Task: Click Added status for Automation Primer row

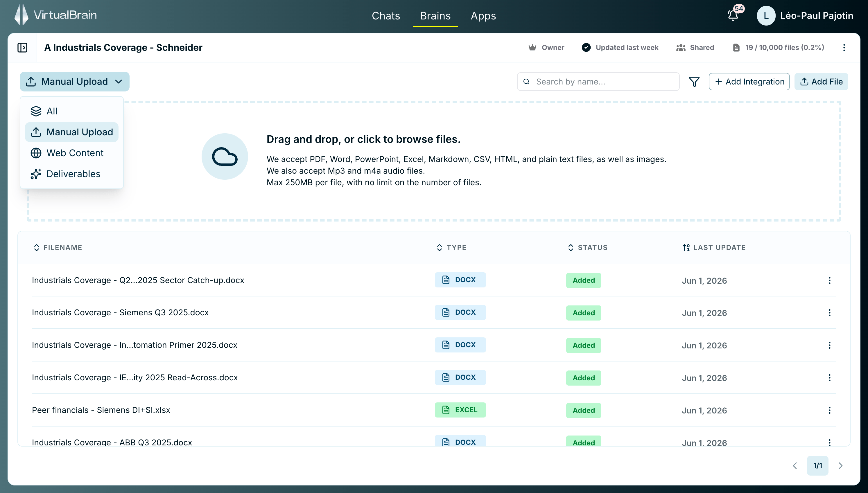Action: [584, 346]
